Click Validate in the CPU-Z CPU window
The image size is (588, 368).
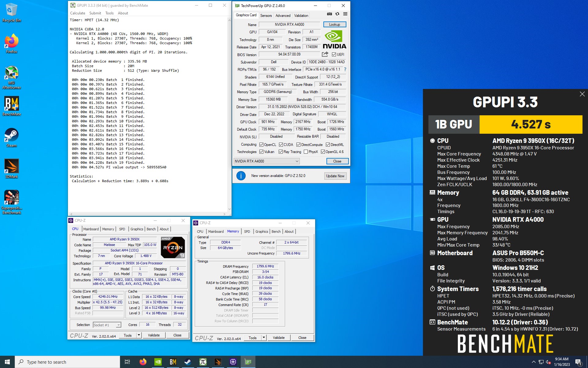pyautogui.click(x=154, y=335)
